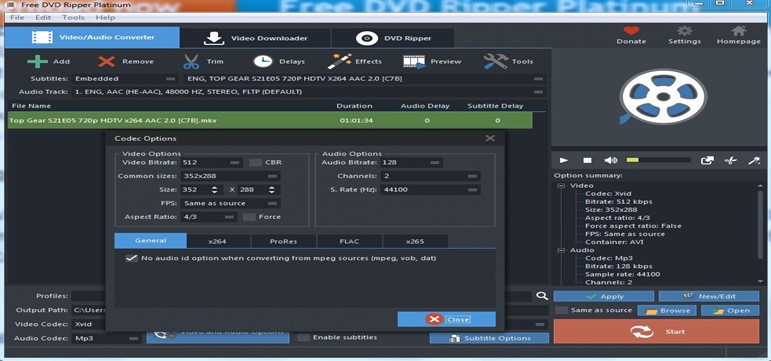Enable the CBR checkbox
Screen dimensions: 771x361
(255, 162)
